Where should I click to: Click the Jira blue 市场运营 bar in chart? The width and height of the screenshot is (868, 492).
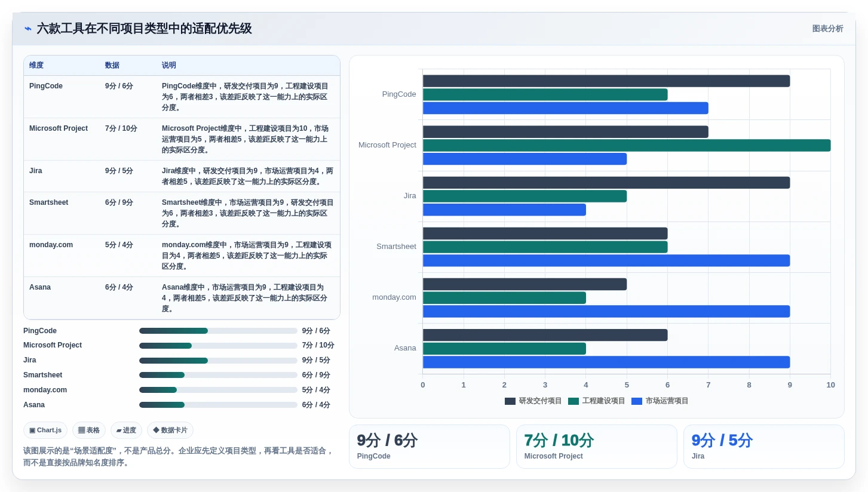pos(504,210)
